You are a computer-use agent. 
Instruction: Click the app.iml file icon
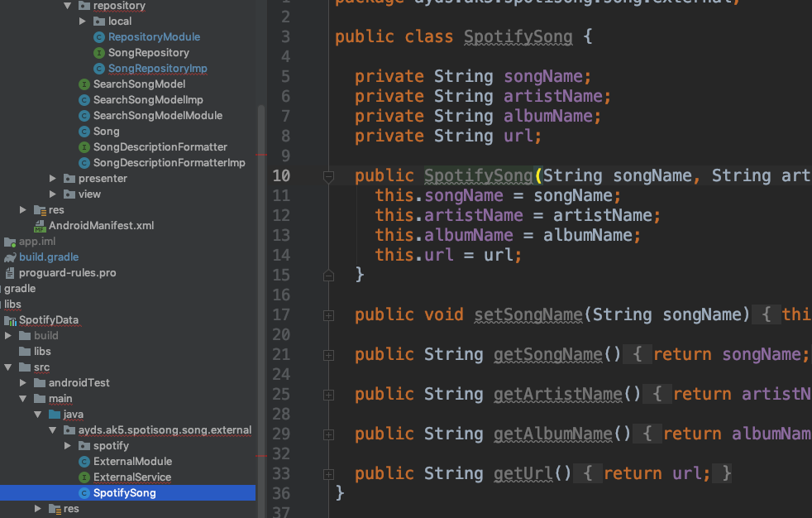coord(10,242)
